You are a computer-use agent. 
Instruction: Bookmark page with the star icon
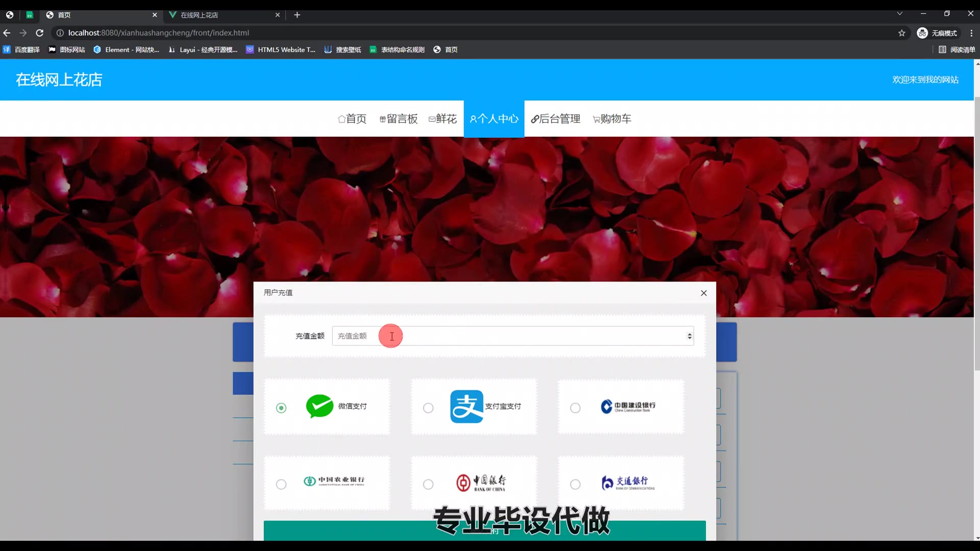tap(902, 33)
